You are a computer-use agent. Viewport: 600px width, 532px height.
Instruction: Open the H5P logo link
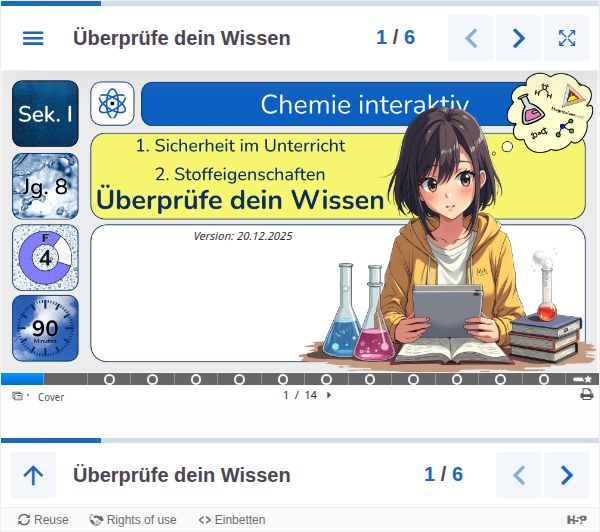tap(576, 520)
